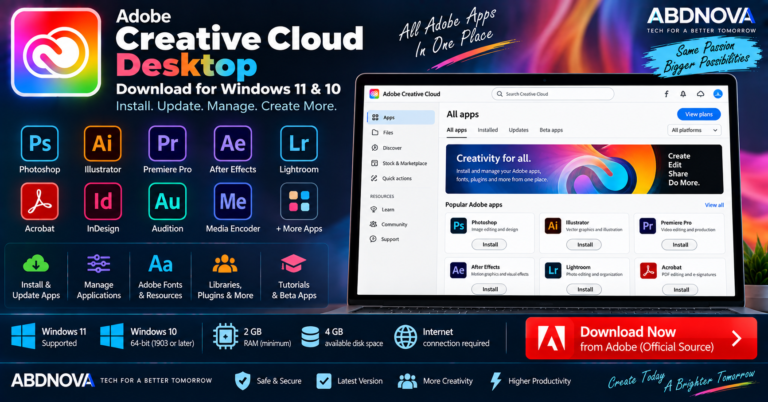Click the Internet globe icon
The width and height of the screenshot is (768, 402).
click(x=406, y=337)
